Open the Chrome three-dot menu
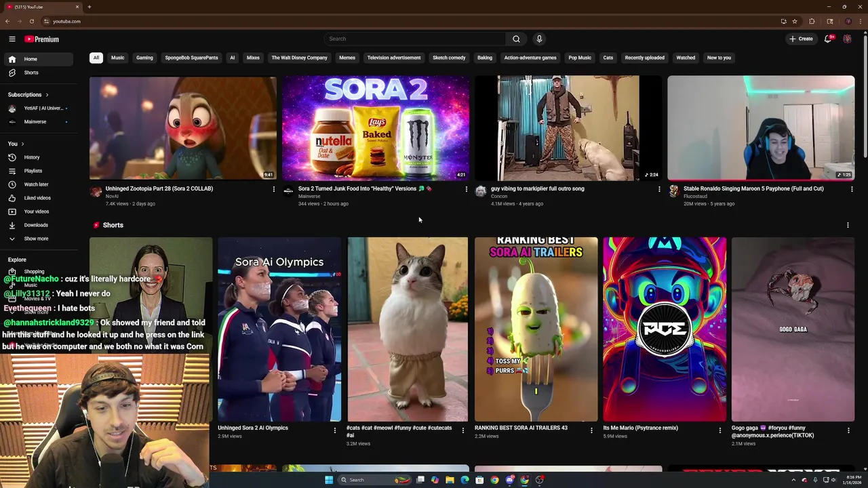868x488 pixels. click(860, 21)
